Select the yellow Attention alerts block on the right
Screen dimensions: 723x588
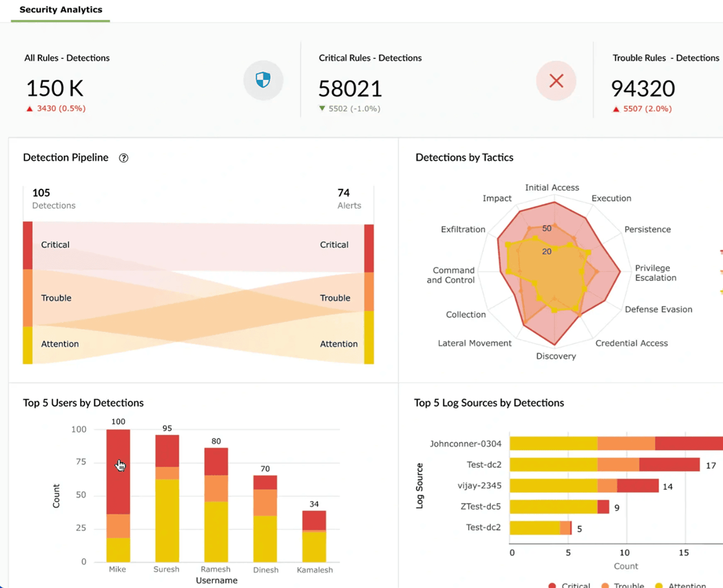tap(369, 337)
